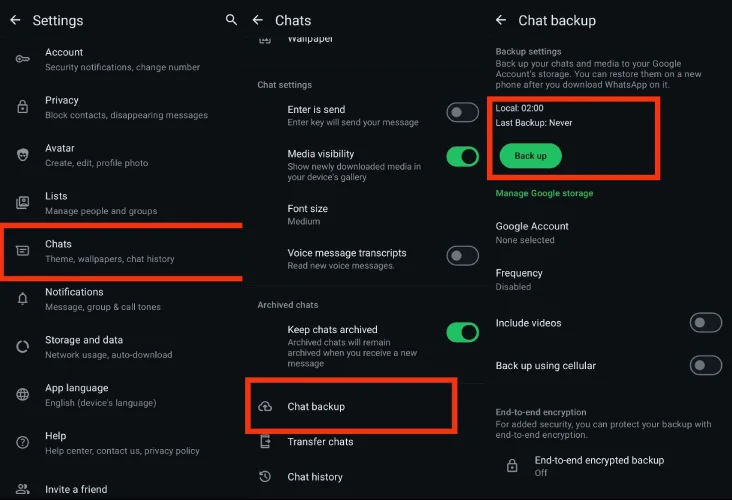The width and height of the screenshot is (732, 500).
Task: Tap the Account key icon
Action: click(x=22, y=59)
